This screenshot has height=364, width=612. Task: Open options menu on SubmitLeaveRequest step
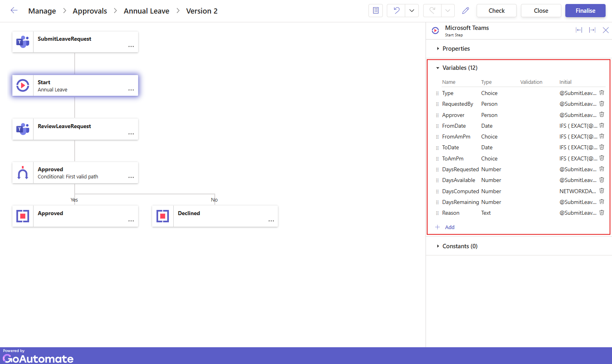pyautogui.click(x=131, y=47)
